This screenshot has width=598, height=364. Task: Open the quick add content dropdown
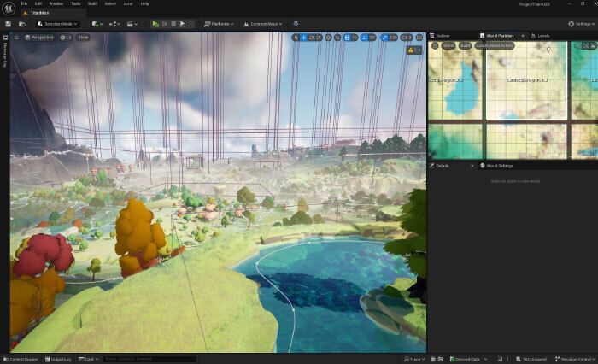click(97, 24)
